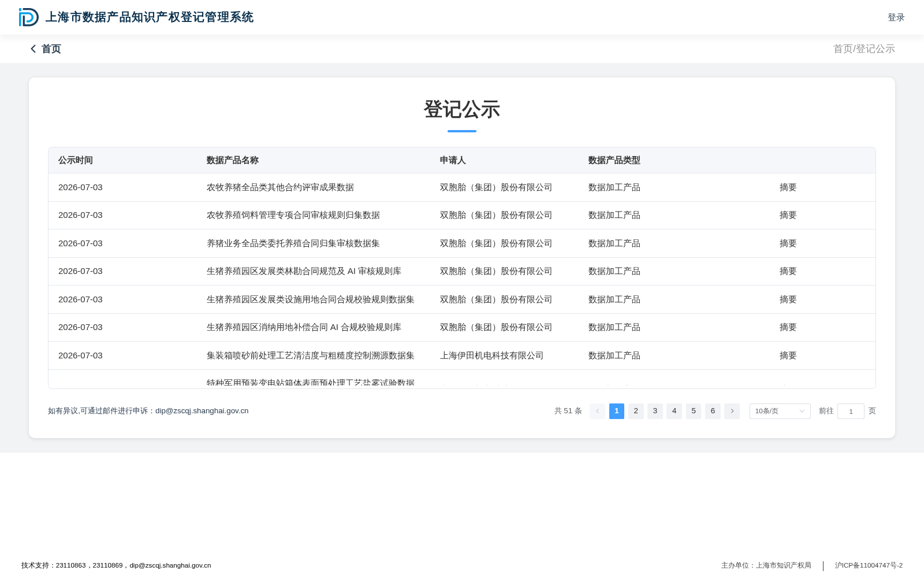Screen dimensions: 924x578
Task: Open 摘要 for 养猪业务全品类委托养殖合同归集审核数据集
Action: pyautogui.click(x=788, y=243)
